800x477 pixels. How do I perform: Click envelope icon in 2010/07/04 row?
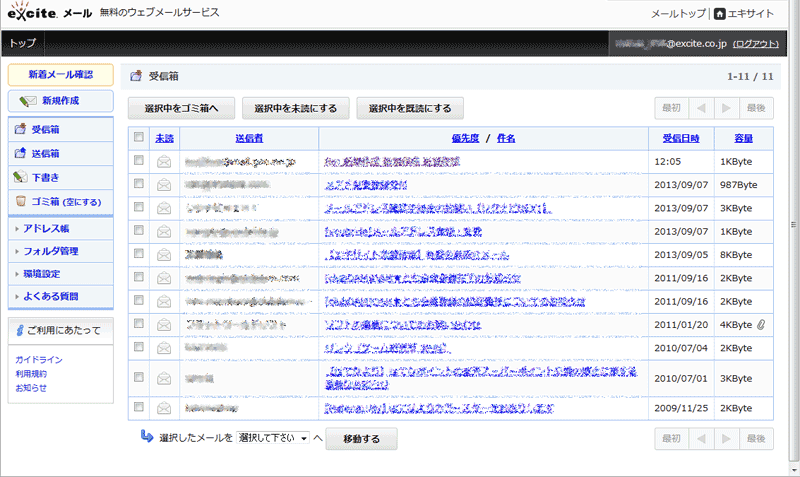pos(164,348)
